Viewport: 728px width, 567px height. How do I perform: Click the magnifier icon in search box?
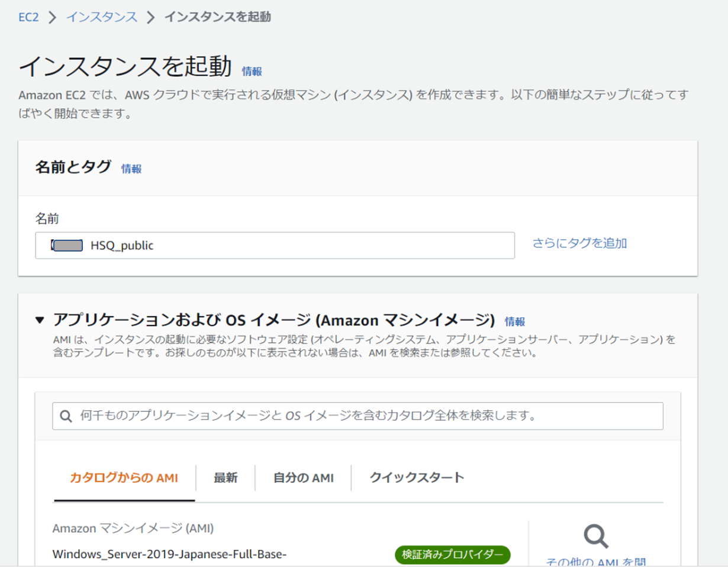point(66,416)
